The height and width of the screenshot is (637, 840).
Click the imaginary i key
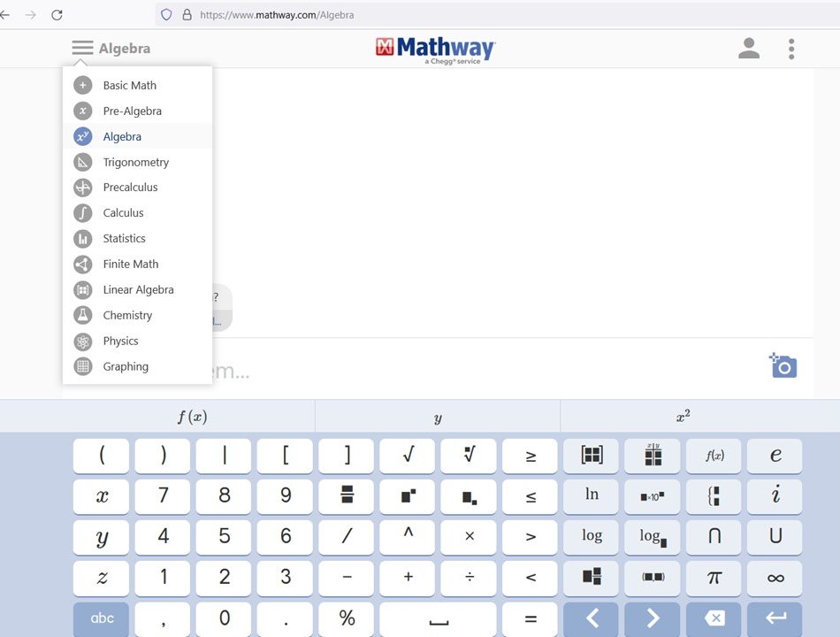click(775, 496)
